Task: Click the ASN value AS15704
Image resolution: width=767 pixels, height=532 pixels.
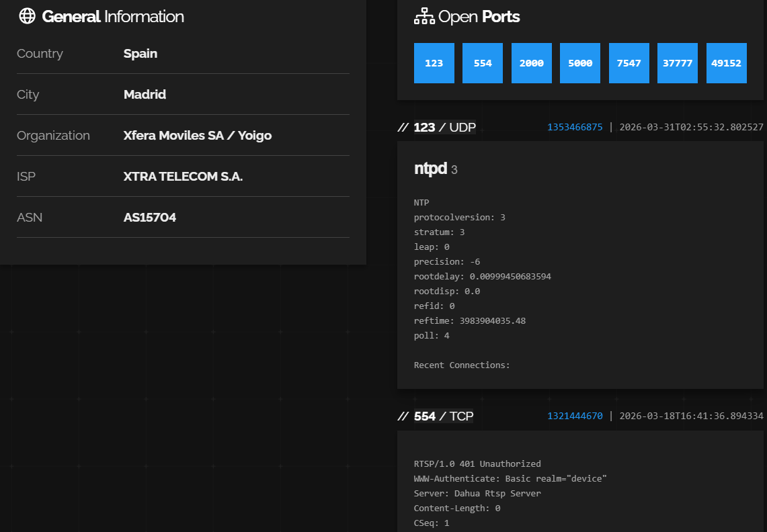Action: 150,218
